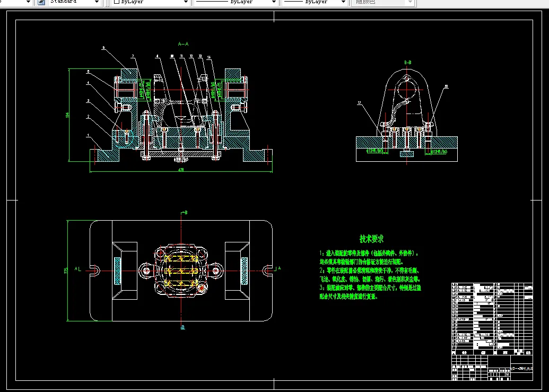Viewport: 549px width, 392px height.
Task: Click part callout number 13 in section A-A
Action: [x=200, y=56]
